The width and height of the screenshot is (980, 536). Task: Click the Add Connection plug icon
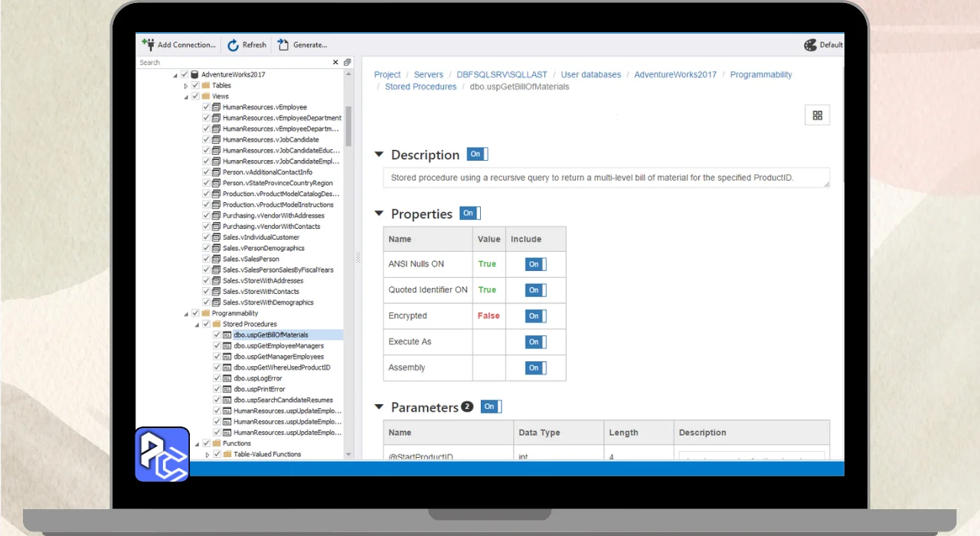(149, 44)
